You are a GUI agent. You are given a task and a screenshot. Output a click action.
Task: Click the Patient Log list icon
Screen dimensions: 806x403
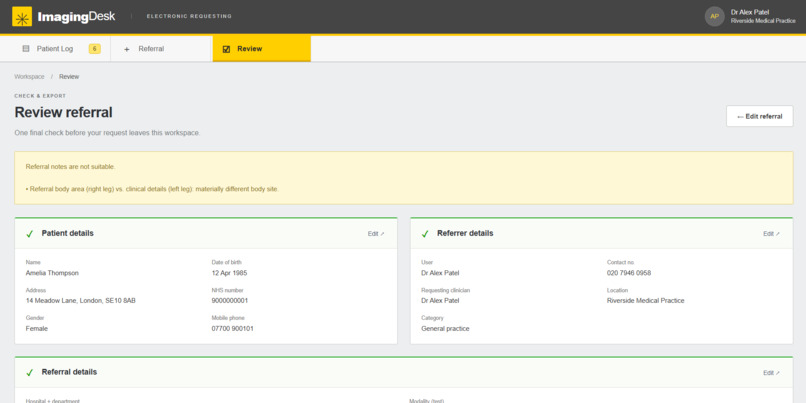click(26, 49)
